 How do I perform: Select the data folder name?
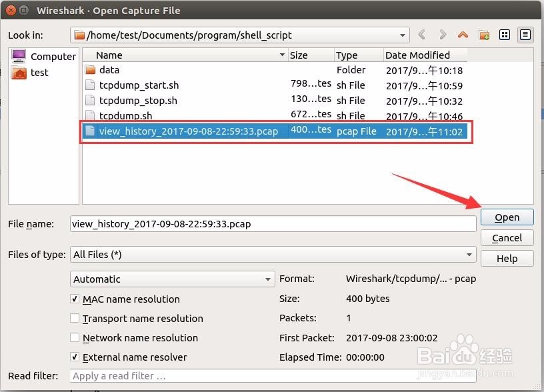tap(109, 70)
